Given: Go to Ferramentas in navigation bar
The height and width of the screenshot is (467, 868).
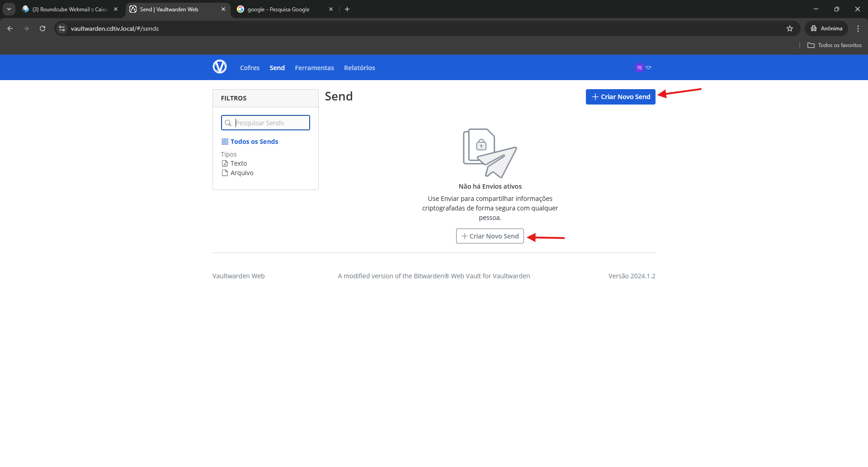Looking at the screenshot, I should click(314, 68).
